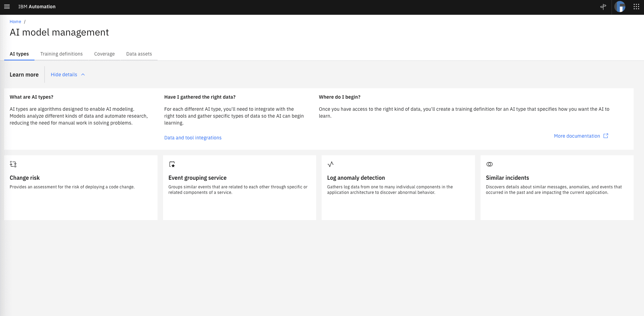Click the external link icon beside More documentation

(606, 136)
